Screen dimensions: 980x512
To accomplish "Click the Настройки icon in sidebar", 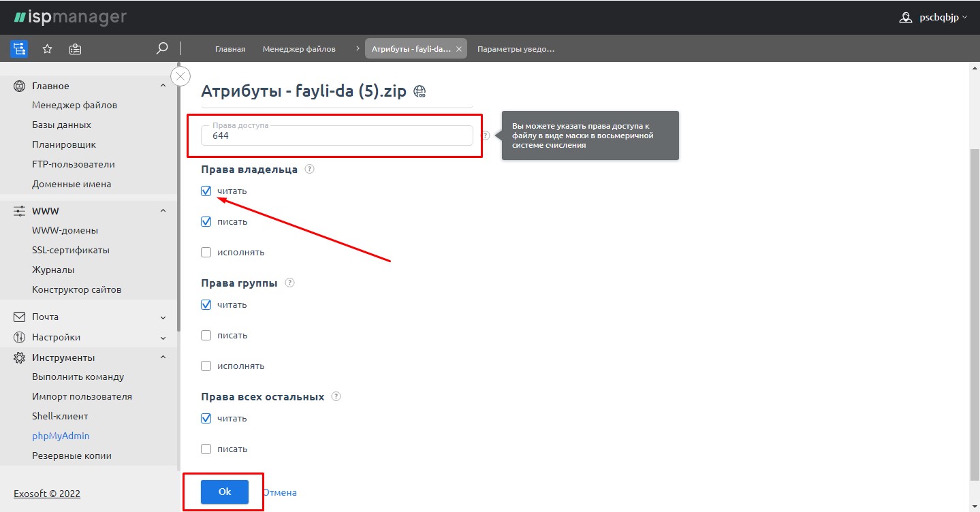I will coord(20,337).
